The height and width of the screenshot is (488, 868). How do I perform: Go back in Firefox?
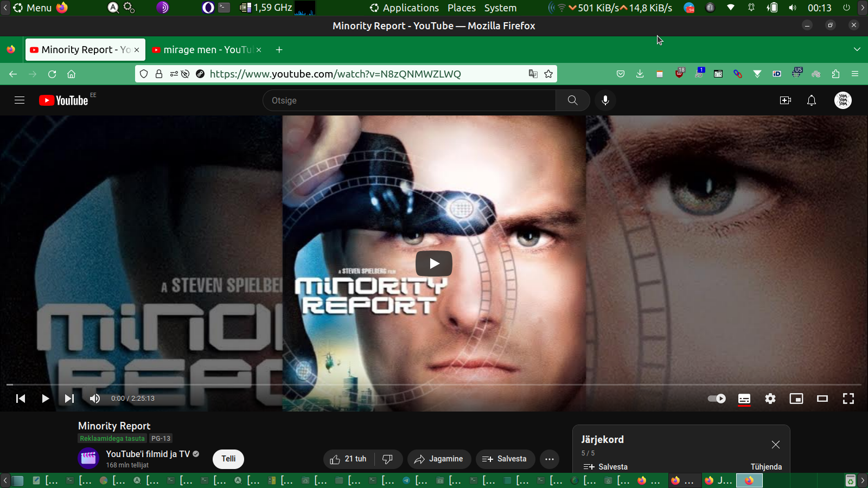point(13,74)
